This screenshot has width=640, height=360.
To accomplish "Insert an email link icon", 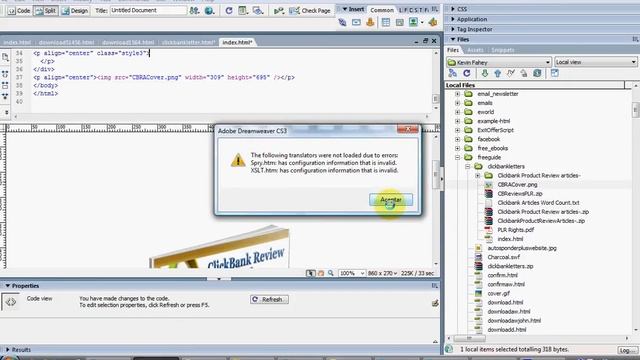I will (x=356, y=22).
